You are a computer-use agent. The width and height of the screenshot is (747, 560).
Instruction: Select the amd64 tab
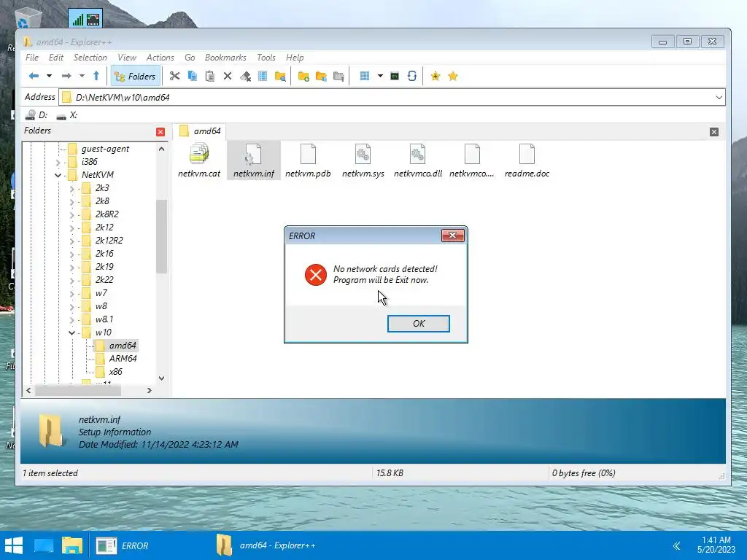click(x=200, y=131)
